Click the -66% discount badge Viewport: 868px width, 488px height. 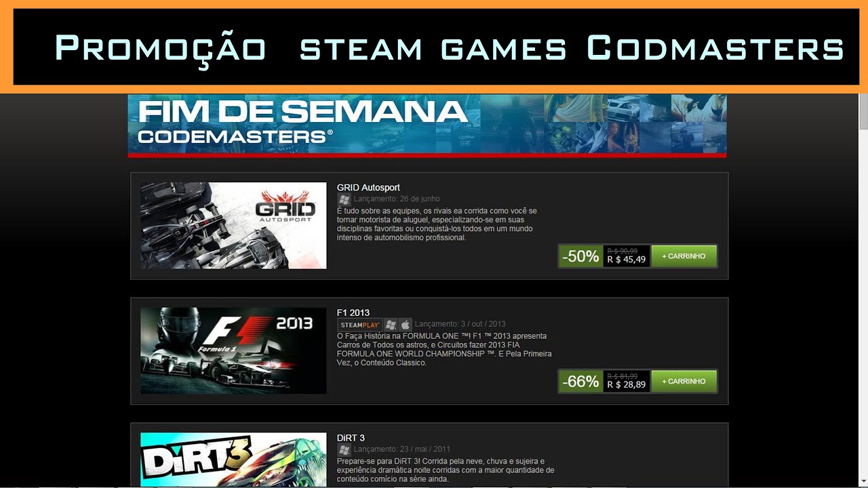(x=581, y=381)
